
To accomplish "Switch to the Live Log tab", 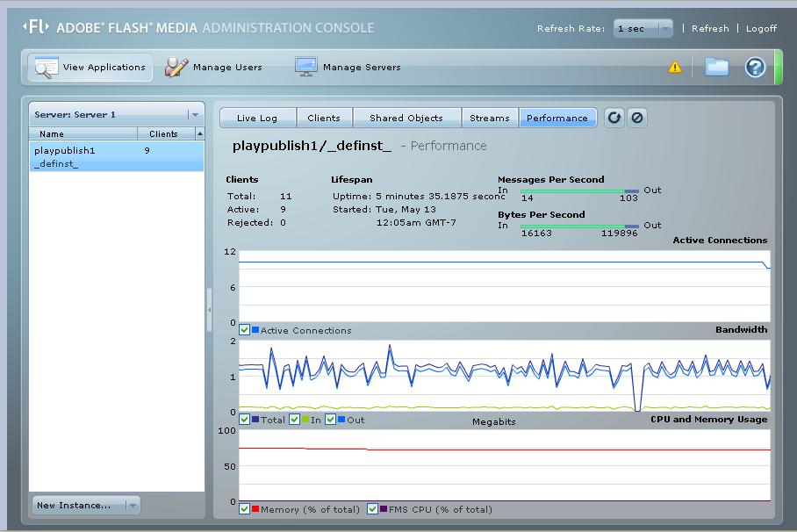I will pos(258,118).
